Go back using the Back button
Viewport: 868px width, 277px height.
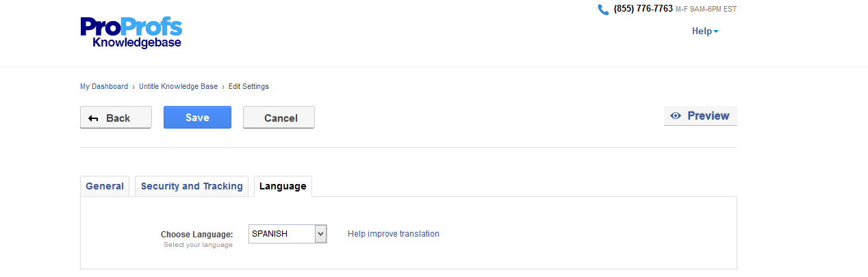coord(116,118)
